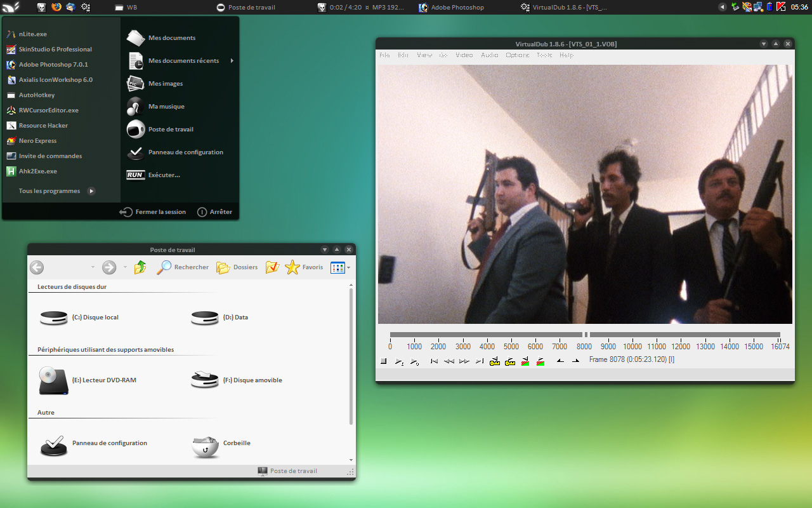Jump to start of video in VirtualDub
This screenshot has height=508, width=812.
434,361
